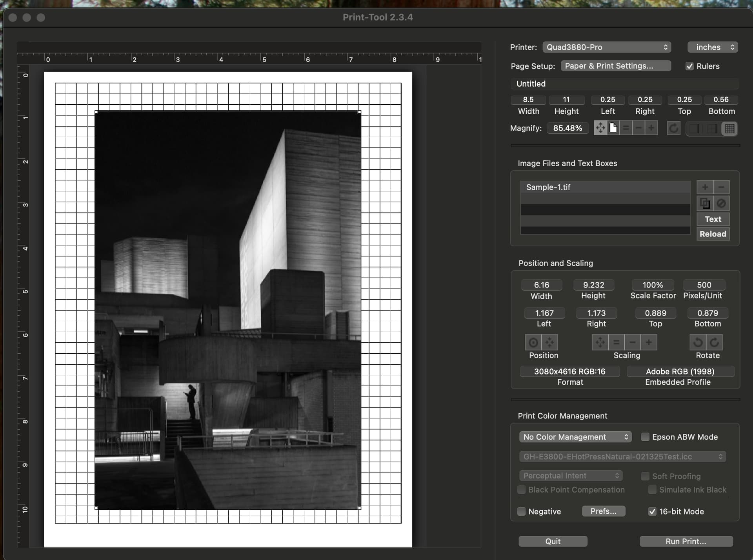Open the Printer dropdown showing Quad3880-Pro
Screen dimensions: 753x560
coord(607,47)
